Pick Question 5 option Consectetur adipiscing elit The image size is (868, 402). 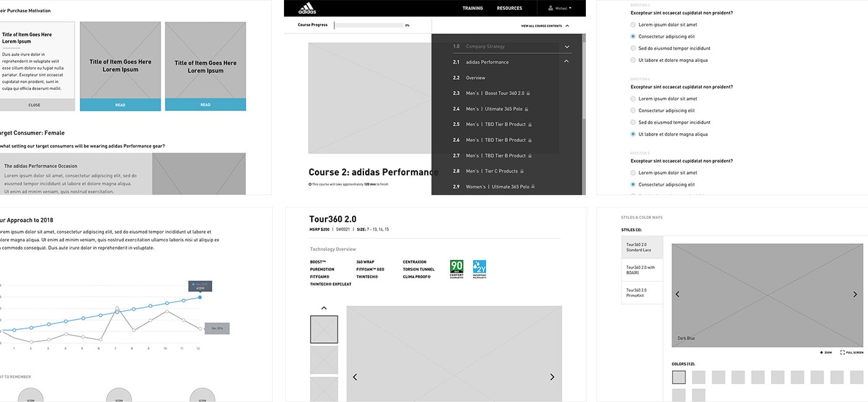(633, 185)
